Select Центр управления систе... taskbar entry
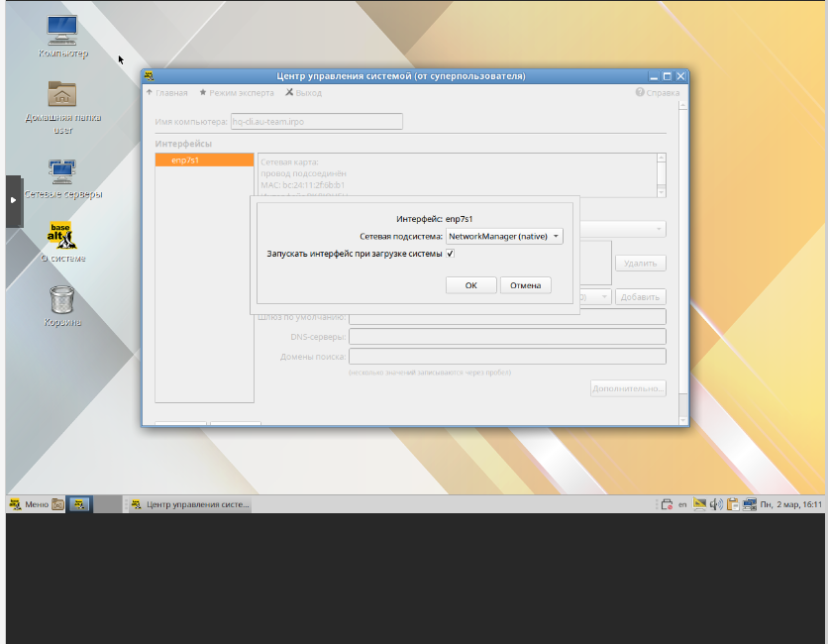This screenshot has width=828, height=644. click(190, 504)
